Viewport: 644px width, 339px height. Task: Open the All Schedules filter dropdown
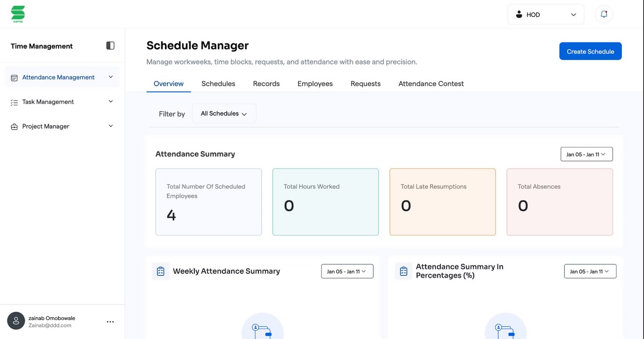tap(224, 113)
